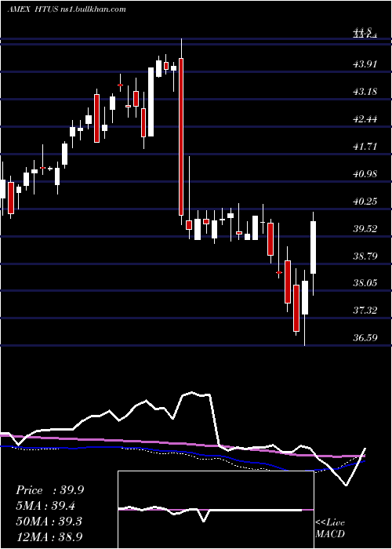Click the 12MA : 38.9 readout
The height and width of the screenshot is (549, 392).
[x=49, y=536]
